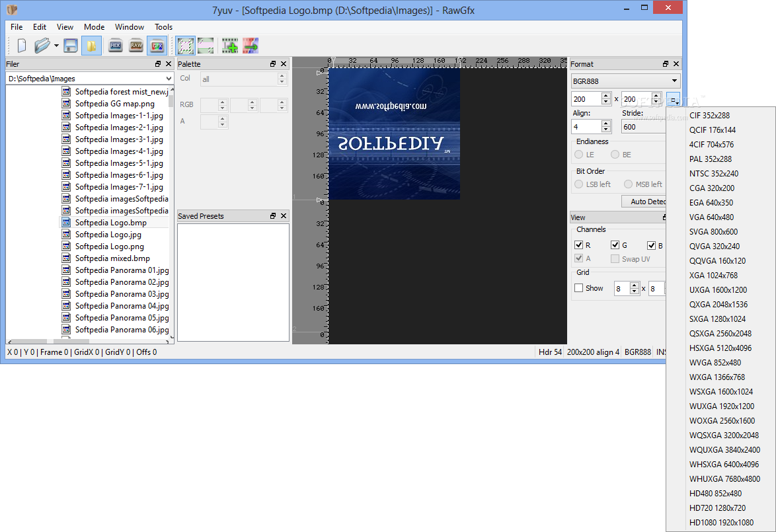Image resolution: width=776 pixels, height=532 pixels.
Task: Click the Align value 4 spinner arrows
Action: coord(605,127)
